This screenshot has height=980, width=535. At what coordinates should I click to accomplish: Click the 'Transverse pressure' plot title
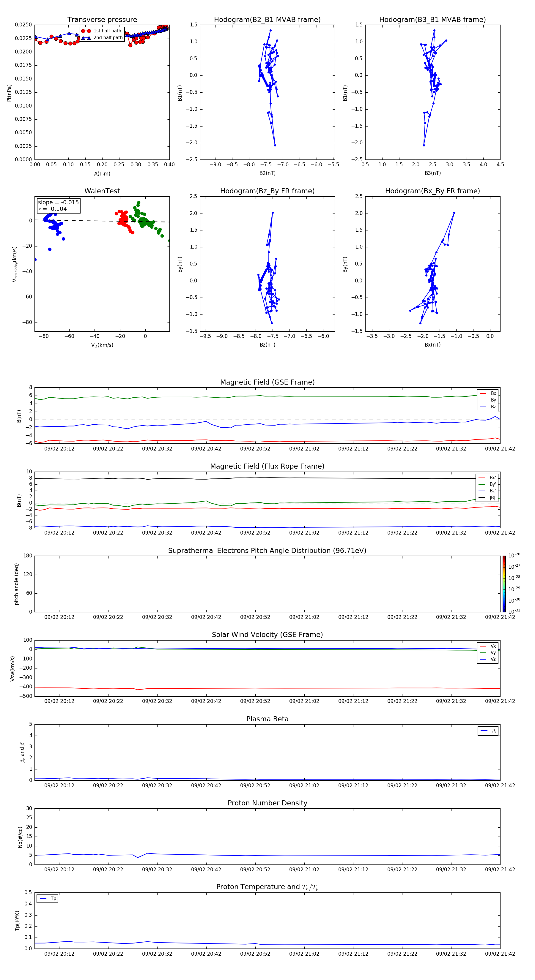[102, 19]
